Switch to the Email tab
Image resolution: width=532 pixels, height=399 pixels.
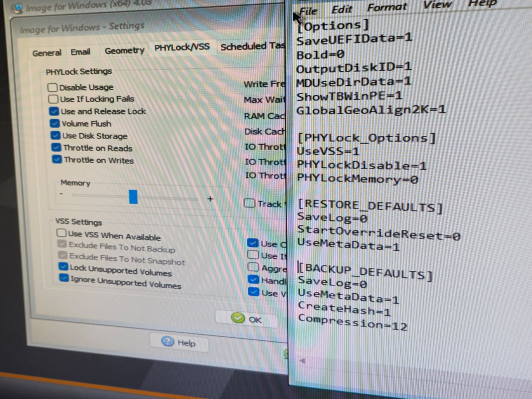80,52
